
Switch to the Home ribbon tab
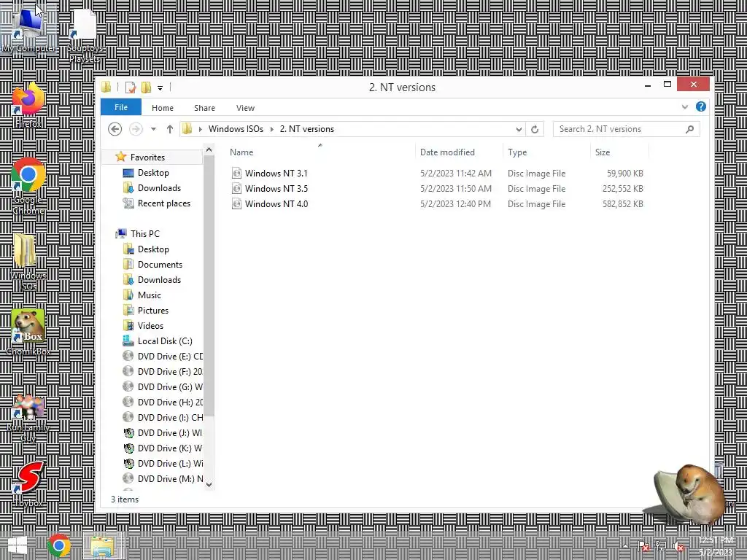tap(163, 108)
